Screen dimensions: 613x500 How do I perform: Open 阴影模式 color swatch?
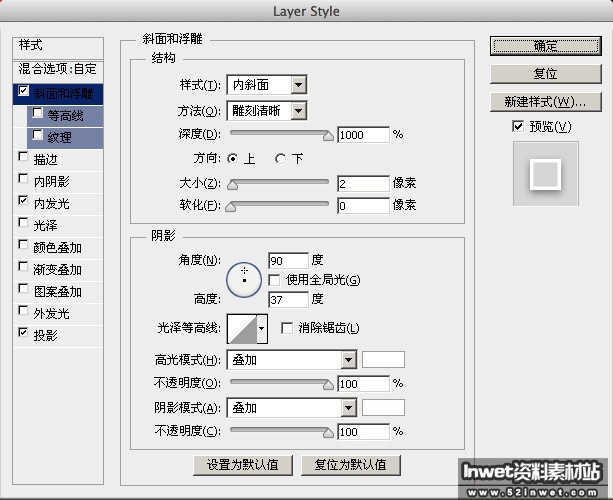383,408
